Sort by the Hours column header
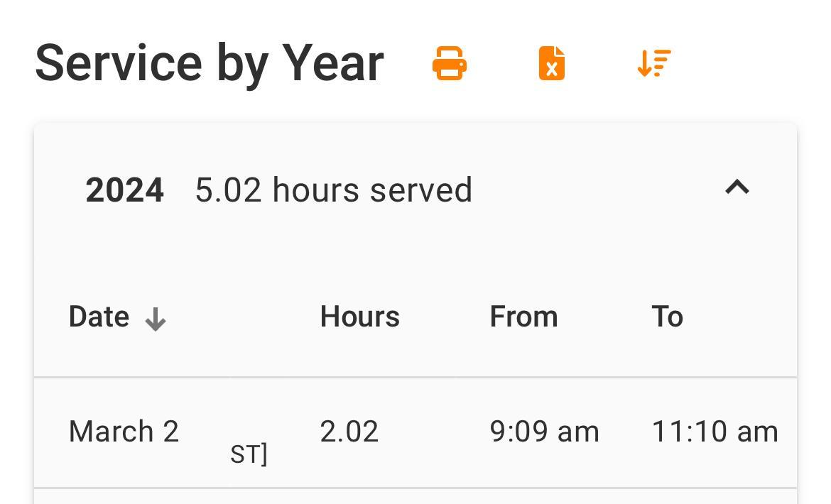This screenshot has height=504, width=831. click(x=359, y=317)
